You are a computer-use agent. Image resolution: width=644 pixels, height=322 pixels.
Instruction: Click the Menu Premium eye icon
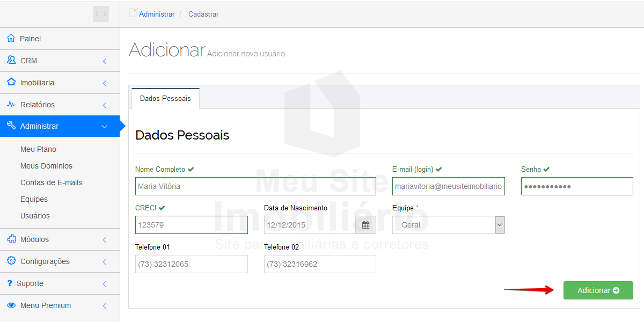coord(11,305)
